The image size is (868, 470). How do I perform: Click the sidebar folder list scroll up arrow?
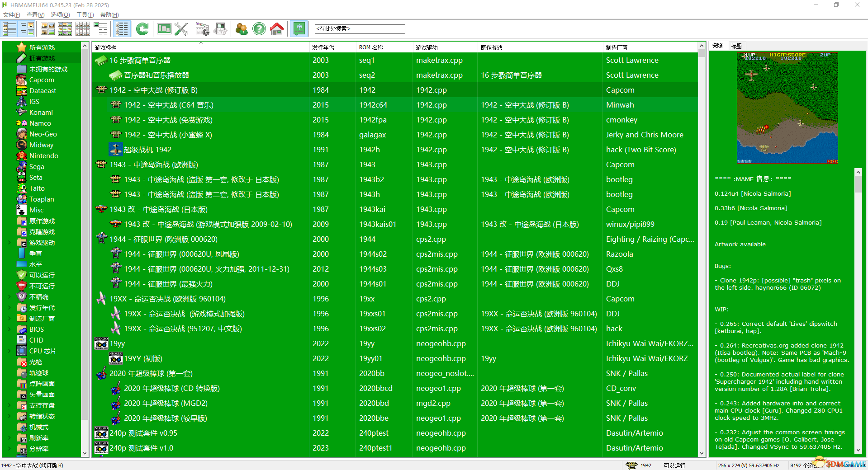85,46
